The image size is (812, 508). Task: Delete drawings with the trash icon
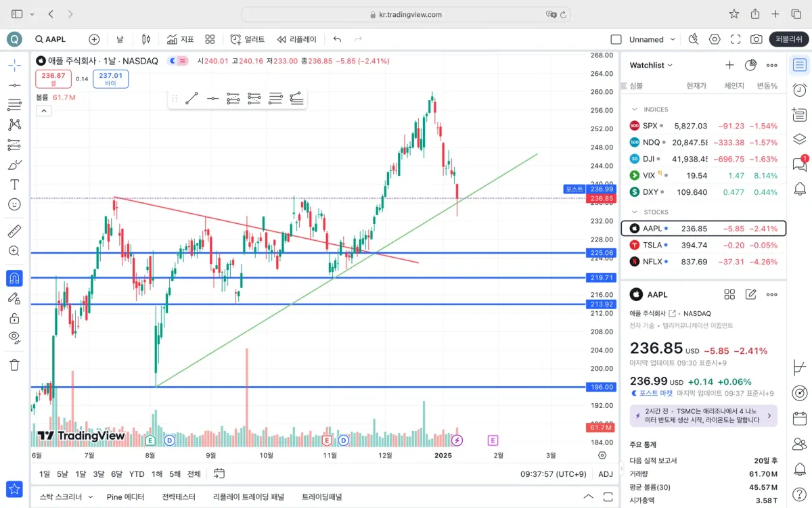click(x=14, y=365)
